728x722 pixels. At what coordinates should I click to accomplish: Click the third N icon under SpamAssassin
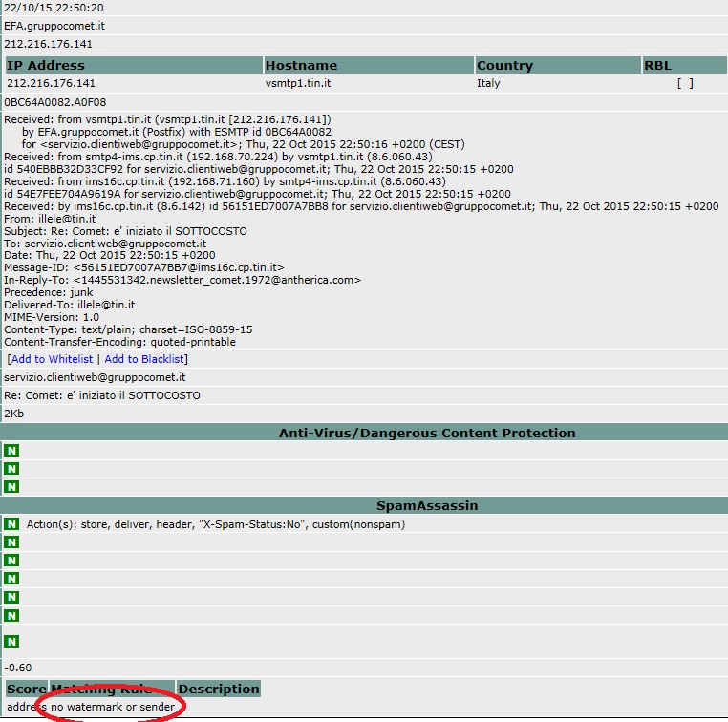11,561
